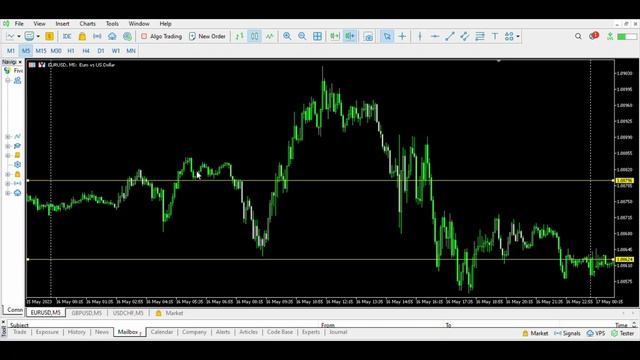Select the crosshair tool
This screenshot has height=360, width=640.
[402, 36]
